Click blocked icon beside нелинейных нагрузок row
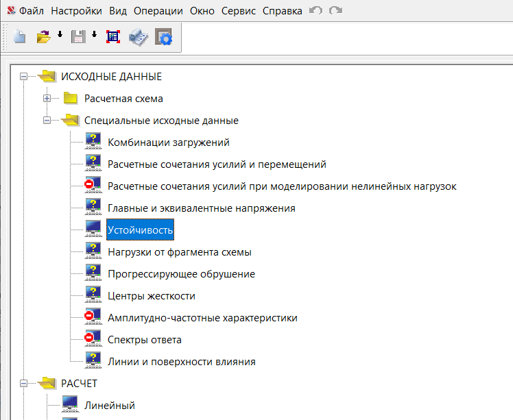 tap(93, 185)
